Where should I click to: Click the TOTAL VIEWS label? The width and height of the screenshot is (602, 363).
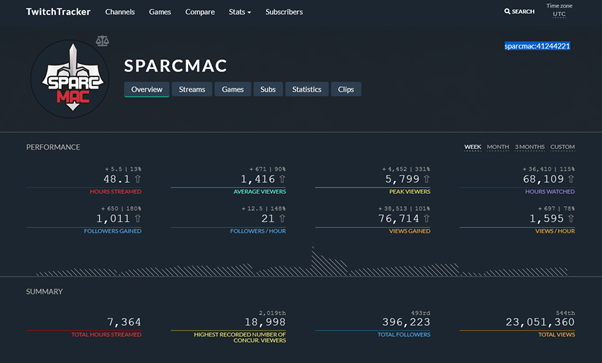point(557,335)
